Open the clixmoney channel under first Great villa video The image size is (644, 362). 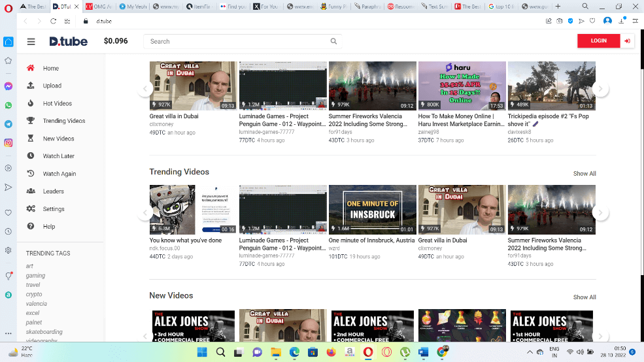161,124
